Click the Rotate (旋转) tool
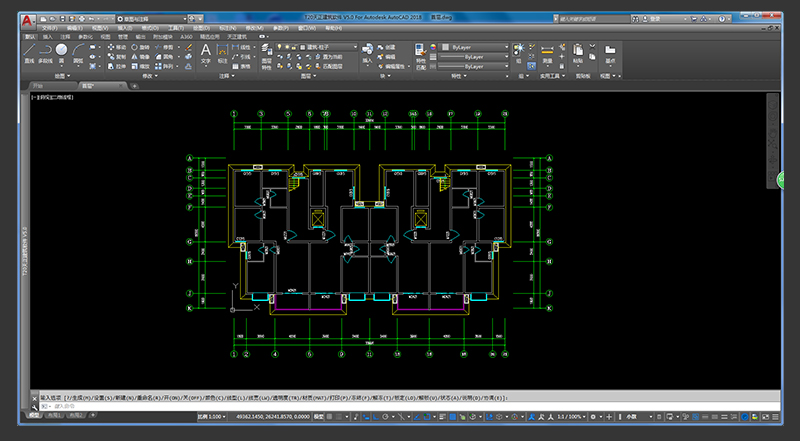This screenshot has width=800, height=441. coord(140,47)
